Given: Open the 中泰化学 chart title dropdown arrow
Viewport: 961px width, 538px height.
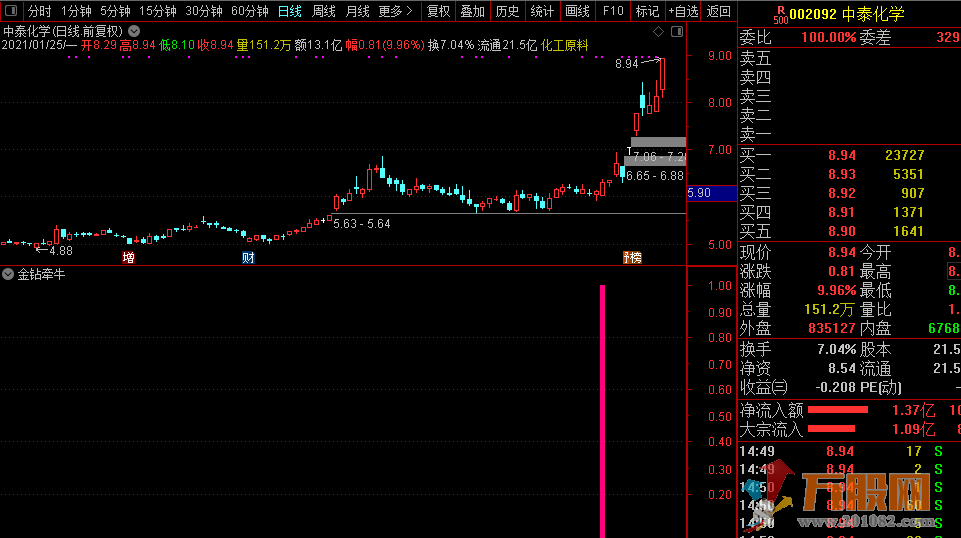Looking at the screenshot, I should 134,31.
